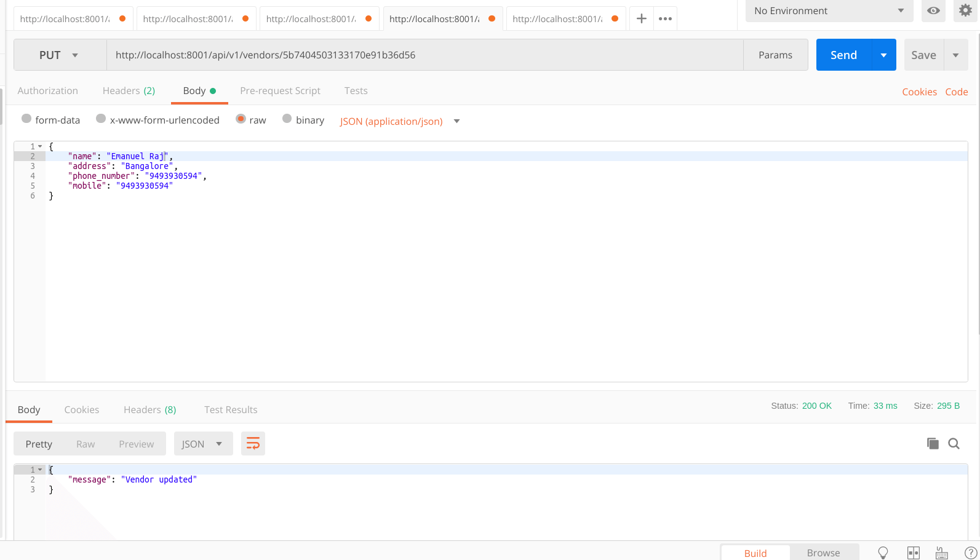Screen dimensions: 980x560
Task: Open the Params editor
Action: pyautogui.click(x=775, y=55)
